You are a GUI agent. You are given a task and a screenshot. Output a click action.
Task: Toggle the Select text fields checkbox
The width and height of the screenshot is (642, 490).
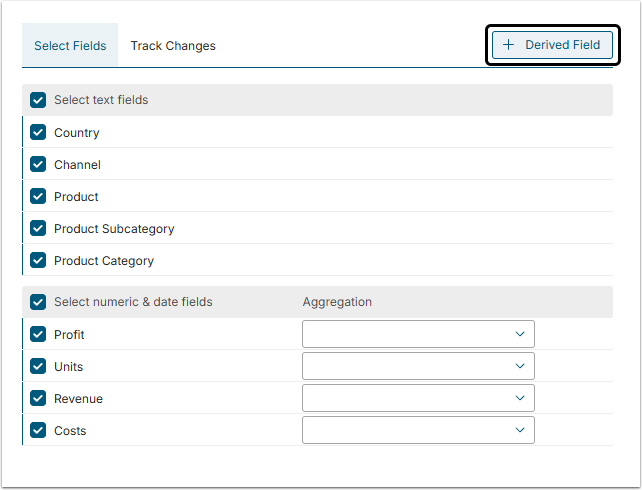tap(39, 100)
